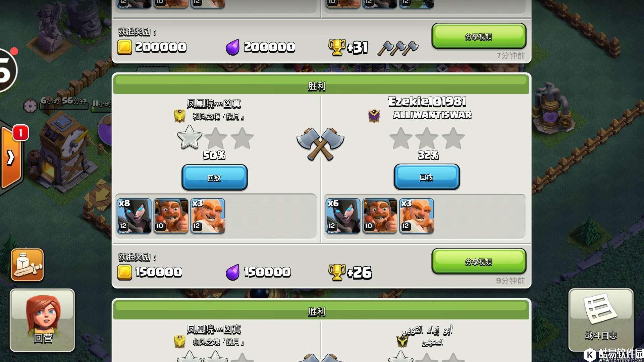Open Ezekiel01981 player name
Image resolution: width=644 pixels, height=362 pixels.
coord(427,102)
